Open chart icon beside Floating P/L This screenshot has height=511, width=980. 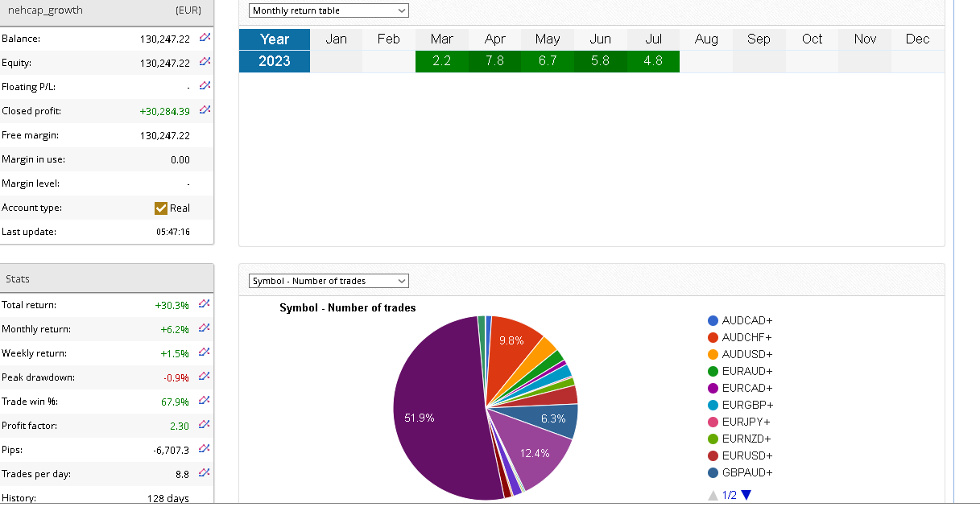tap(205, 86)
